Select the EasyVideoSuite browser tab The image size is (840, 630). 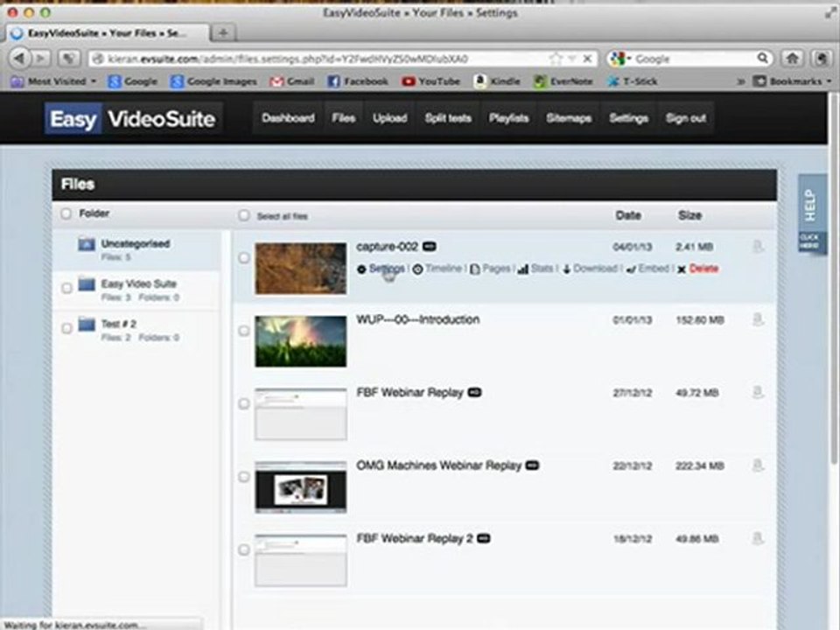pos(107,33)
